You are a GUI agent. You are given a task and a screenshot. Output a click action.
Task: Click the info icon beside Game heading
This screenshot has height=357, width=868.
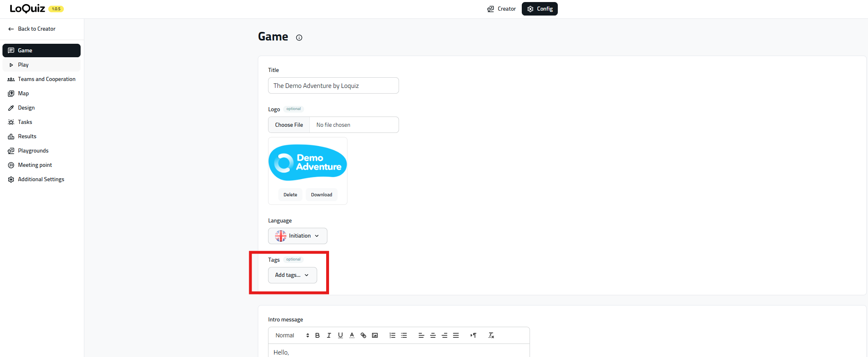pyautogui.click(x=299, y=38)
